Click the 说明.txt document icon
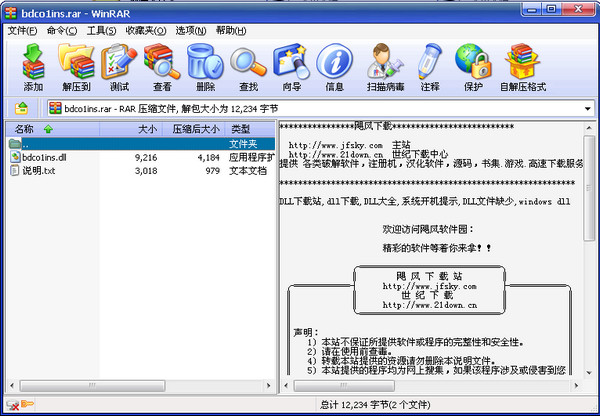Screen dimensions: 600x416 15,170
